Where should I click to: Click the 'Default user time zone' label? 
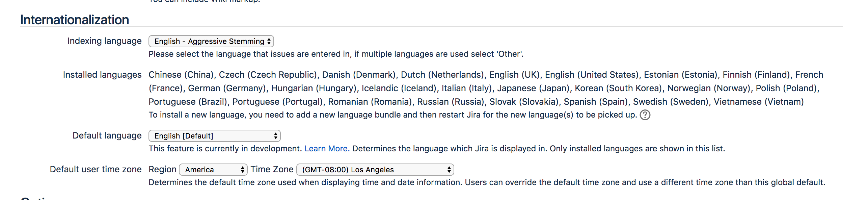[x=96, y=169]
